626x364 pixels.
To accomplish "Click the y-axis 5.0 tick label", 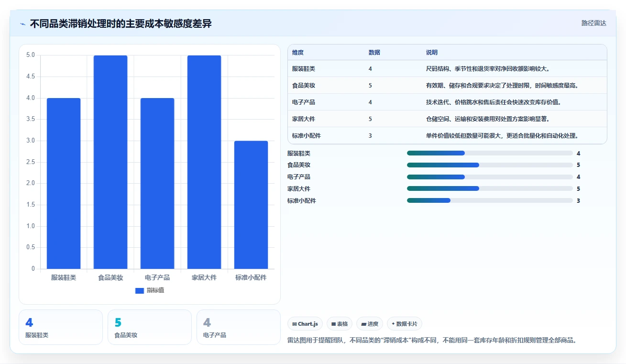I will pos(31,55).
